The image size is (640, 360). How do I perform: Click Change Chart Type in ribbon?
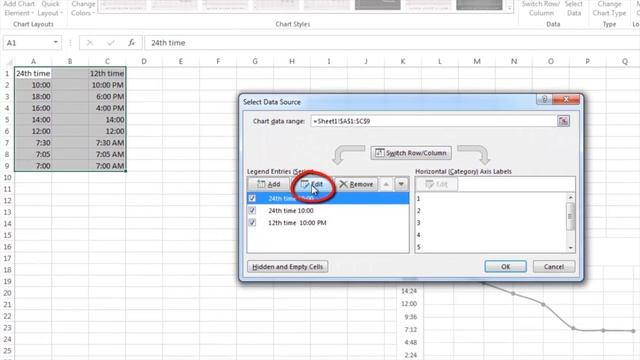609,9
